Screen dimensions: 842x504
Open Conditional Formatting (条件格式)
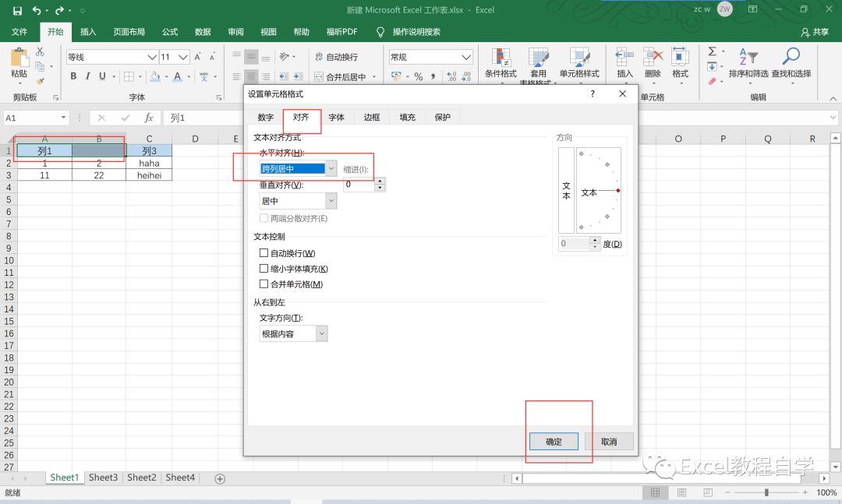[501, 62]
